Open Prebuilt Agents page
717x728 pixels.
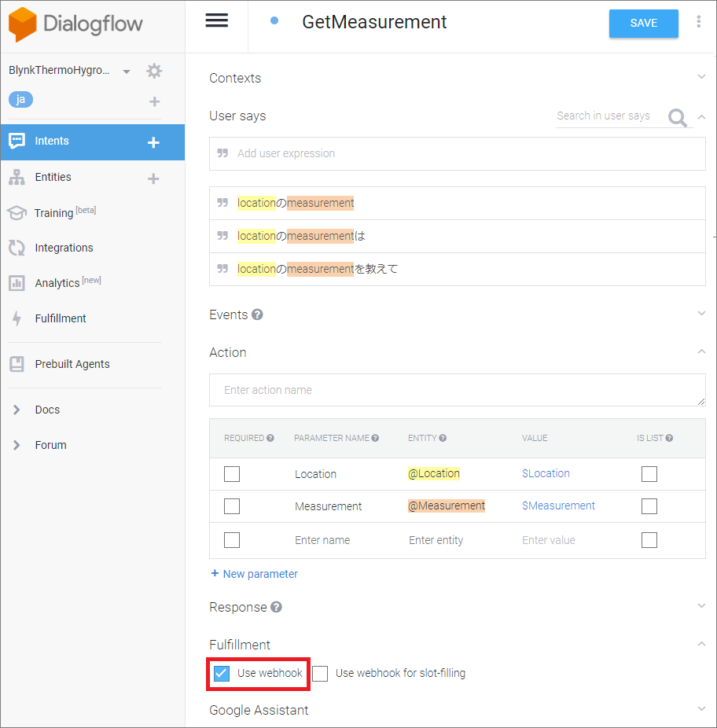click(x=72, y=364)
